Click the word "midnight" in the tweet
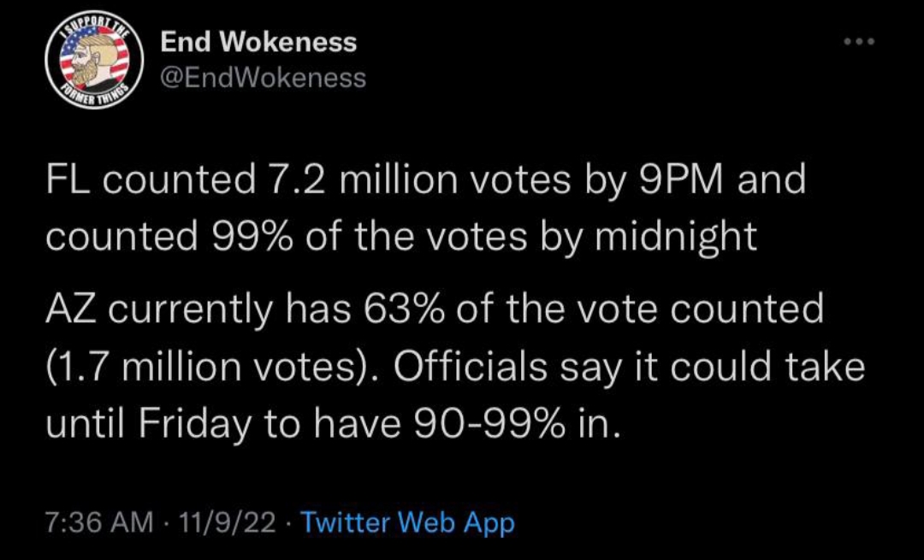The height and width of the screenshot is (560, 924). (x=673, y=237)
